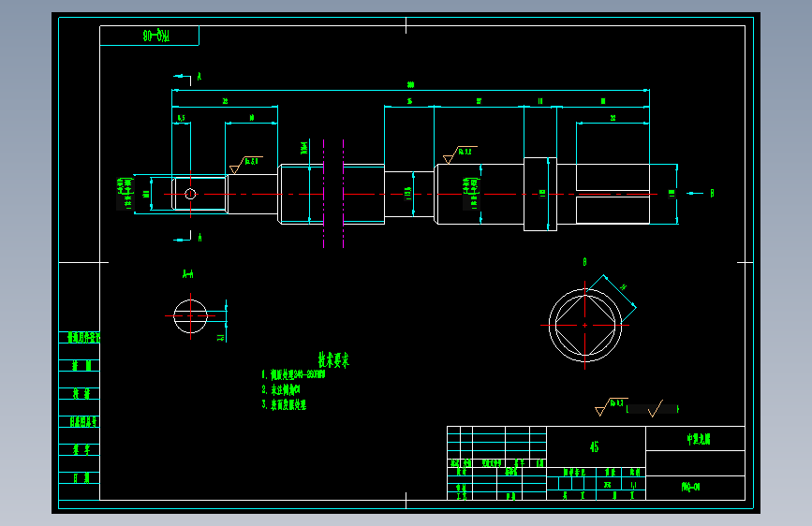Select the Ra roughness symbol above right shaft section
The height and width of the screenshot is (526, 812).
(460, 154)
